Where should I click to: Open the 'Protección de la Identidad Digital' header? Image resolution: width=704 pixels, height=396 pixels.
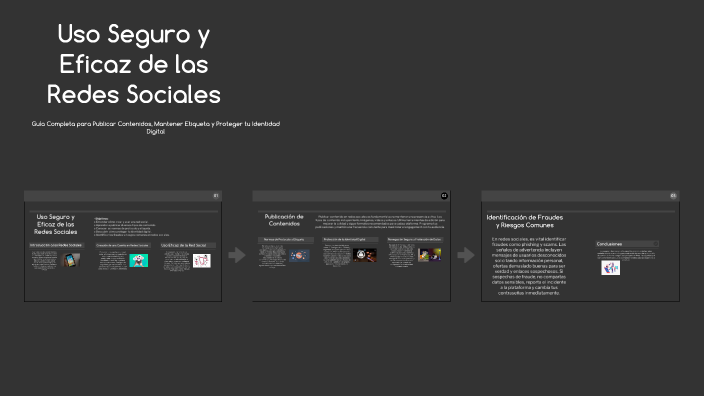tap(350, 240)
